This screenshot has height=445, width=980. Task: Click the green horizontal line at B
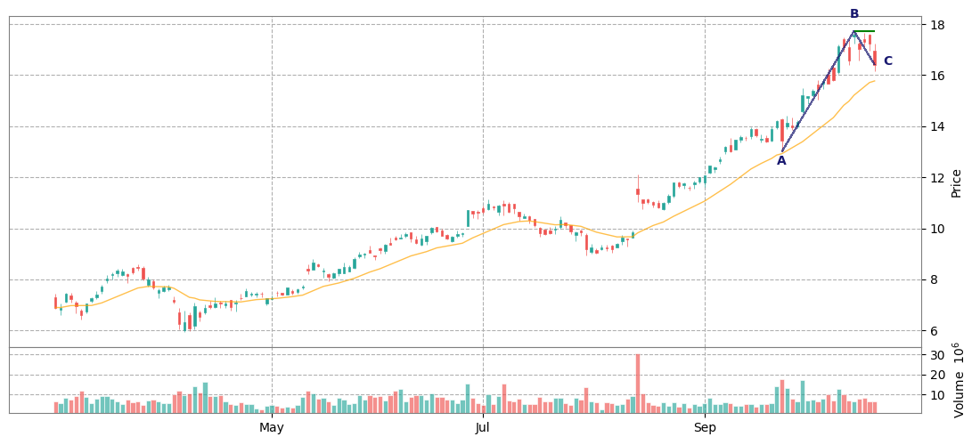[864, 31]
